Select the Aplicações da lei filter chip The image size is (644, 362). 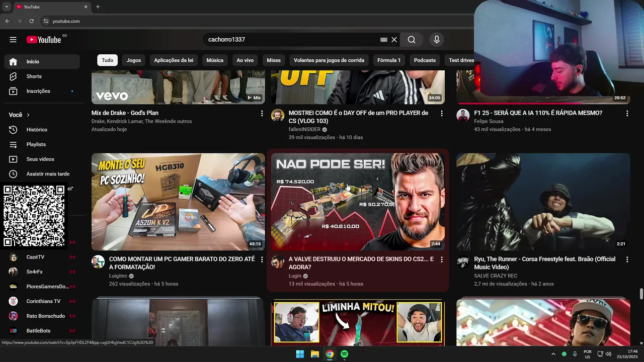coord(174,60)
